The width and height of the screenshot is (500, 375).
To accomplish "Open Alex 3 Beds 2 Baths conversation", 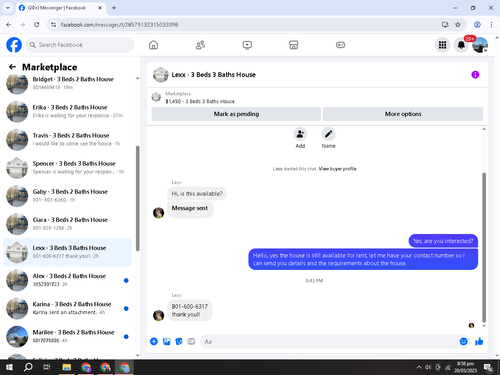I will point(68,280).
